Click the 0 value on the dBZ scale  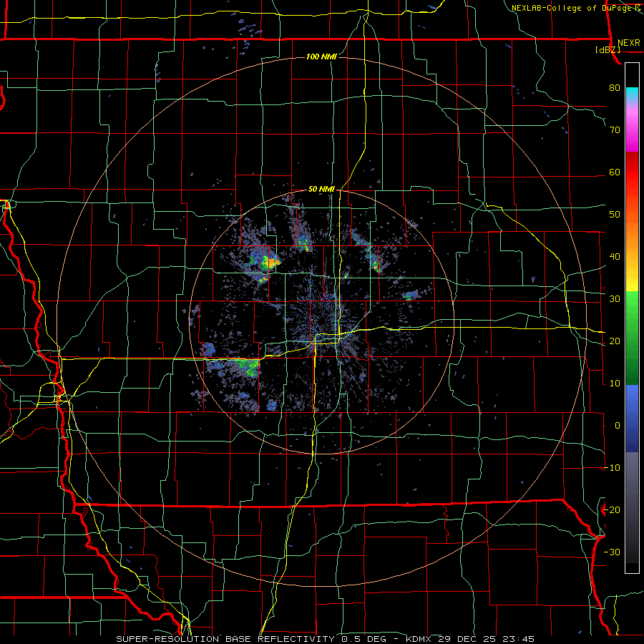coord(618,426)
